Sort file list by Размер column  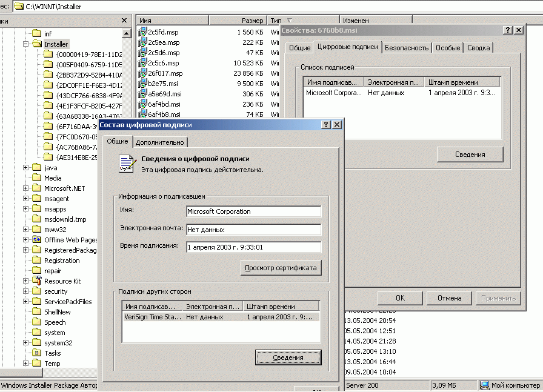click(x=238, y=21)
